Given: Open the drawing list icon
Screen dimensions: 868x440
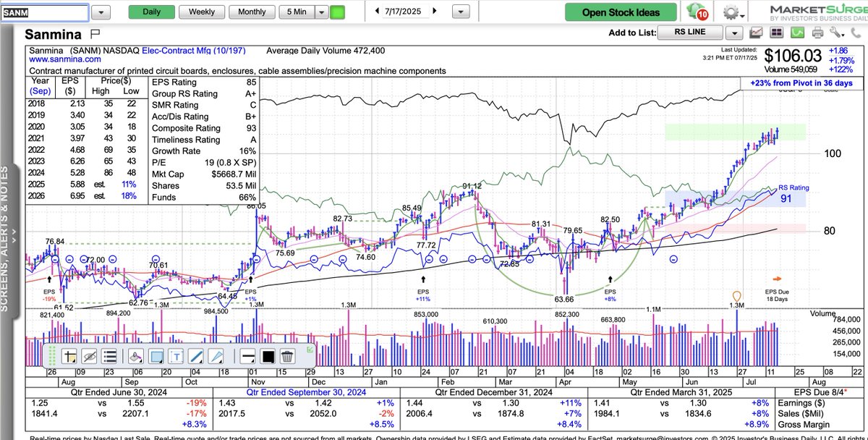Looking at the screenshot, I should pyautogui.click(x=110, y=356).
